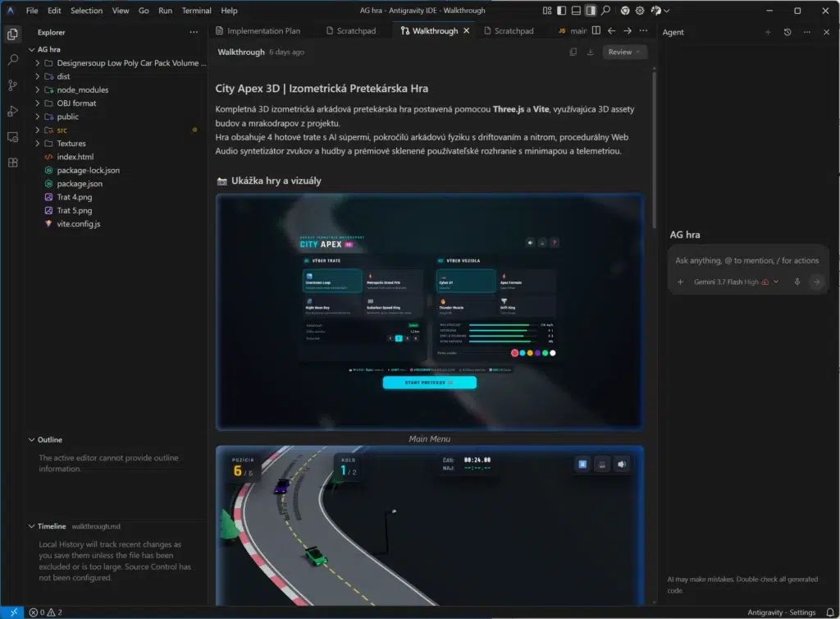Open the Run and Debug view

point(13,112)
